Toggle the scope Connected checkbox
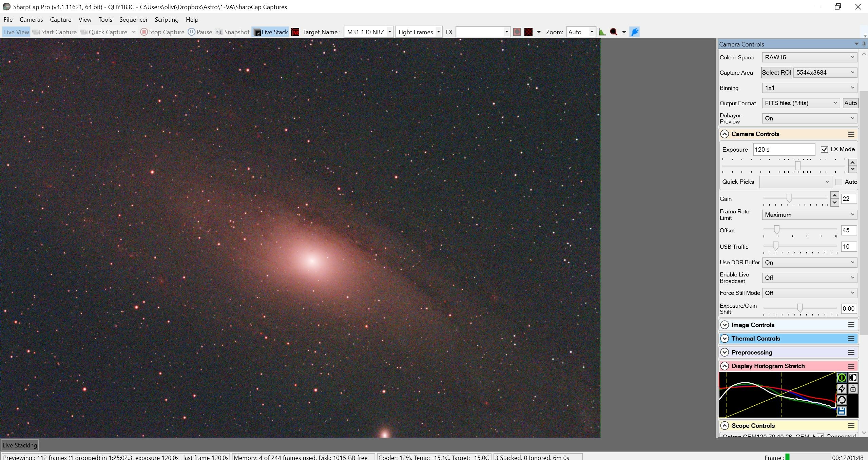This screenshot has width=868, height=460. point(820,436)
